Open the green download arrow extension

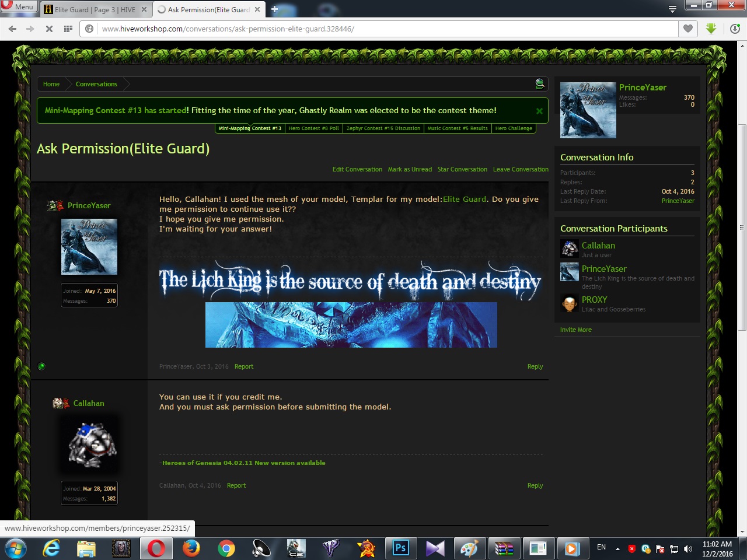coord(711,29)
